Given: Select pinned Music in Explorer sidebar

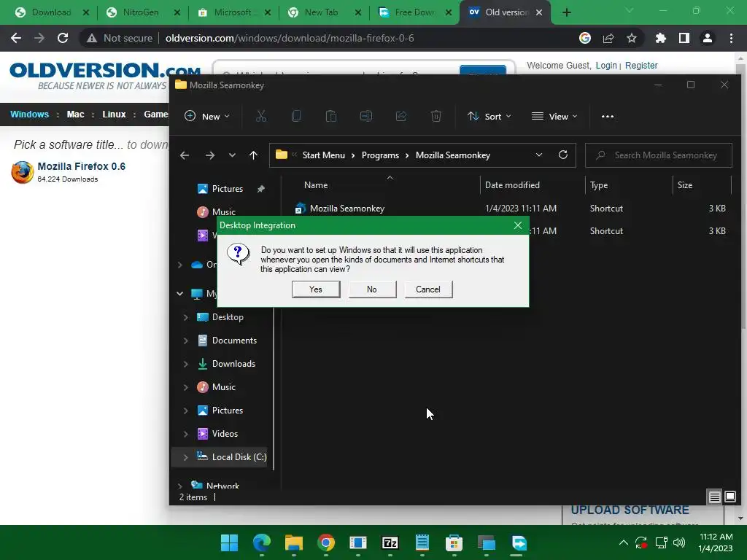Looking at the screenshot, I should click(x=223, y=212).
